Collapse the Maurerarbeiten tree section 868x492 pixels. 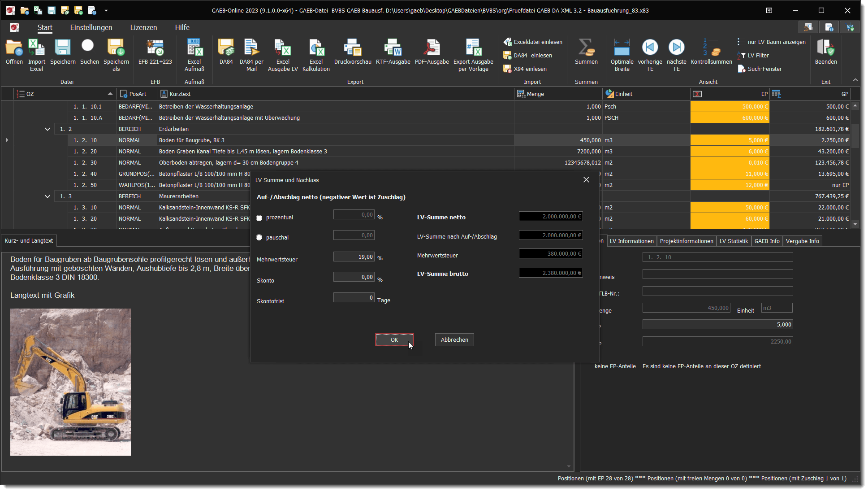(x=47, y=196)
